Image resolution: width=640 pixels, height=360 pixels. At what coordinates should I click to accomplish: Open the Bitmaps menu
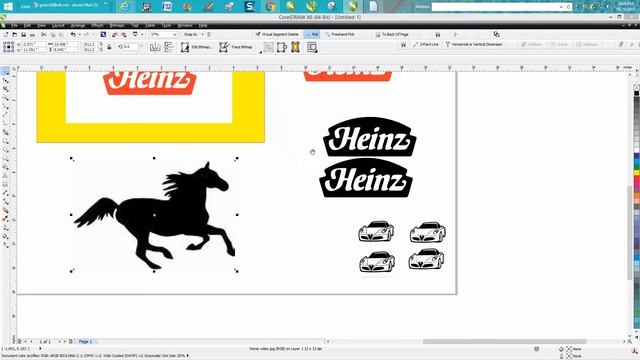(x=117, y=25)
